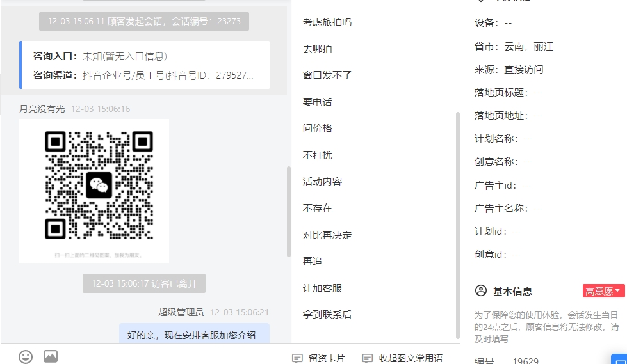Click the blue button at bottom-right corner
Image resolution: width=627 pixels, height=364 pixels.
pyautogui.click(x=619, y=359)
